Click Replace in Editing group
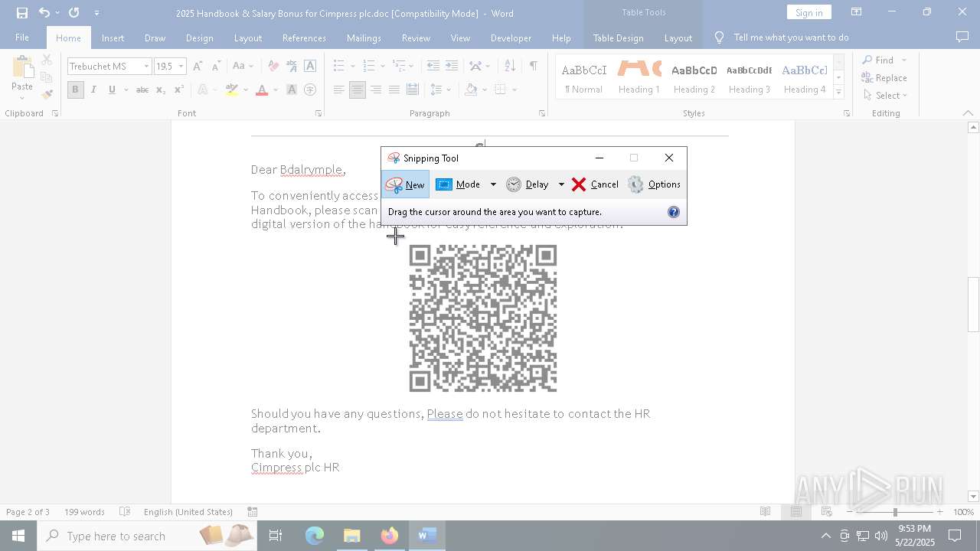This screenshot has width=980, height=551. click(884, 78)
